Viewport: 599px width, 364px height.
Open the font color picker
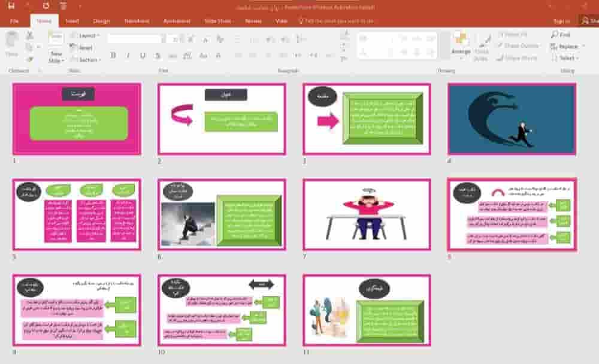(x=218, y=56)
